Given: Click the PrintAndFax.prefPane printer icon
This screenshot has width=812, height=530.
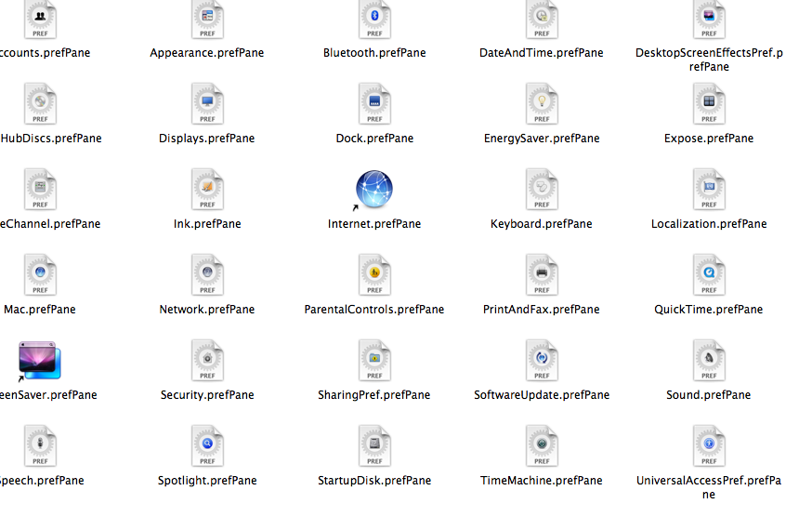Looking at the screenshot, I should pyautogui.click(x=542, y=274).
